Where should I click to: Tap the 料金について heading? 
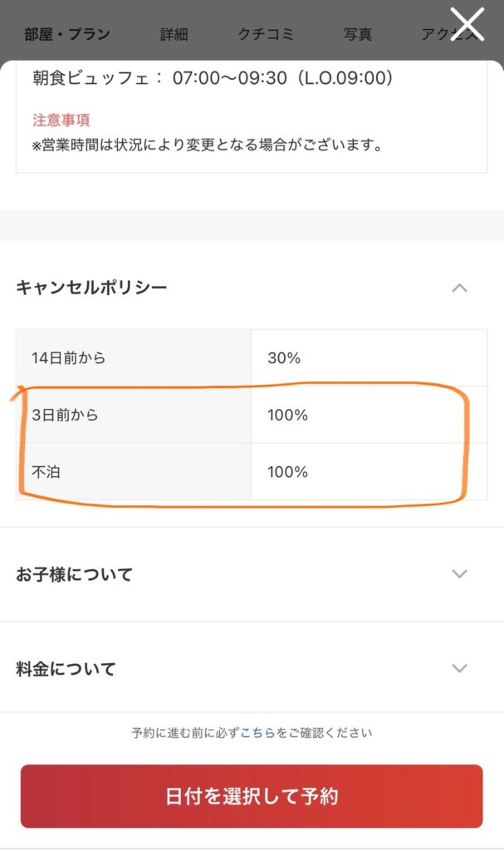tap(66, 668)
